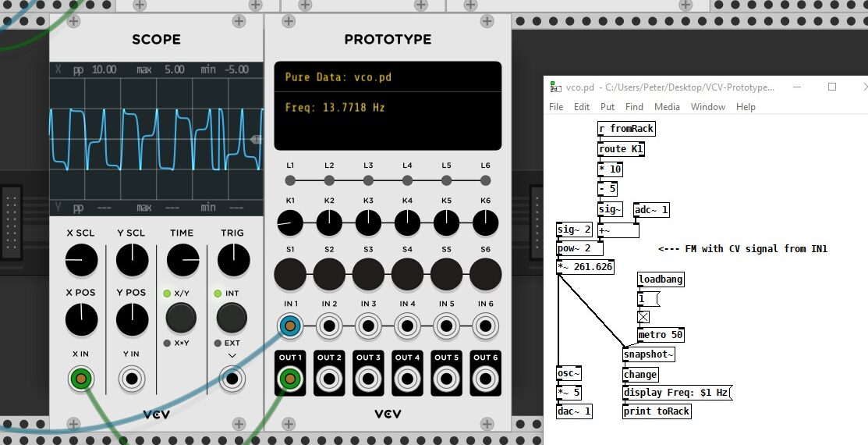
Task: Click the TIME knob on Scope
Action: (182, 259)
